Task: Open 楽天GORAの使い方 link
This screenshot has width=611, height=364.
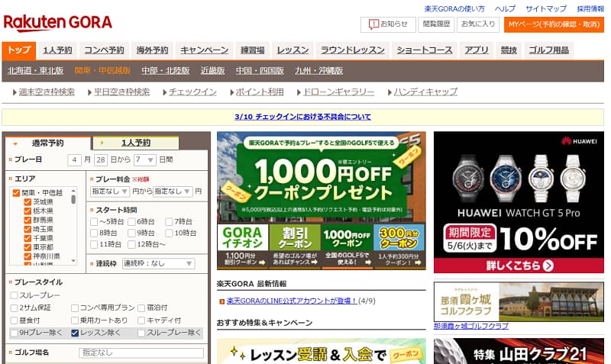Action: (454, 8)
